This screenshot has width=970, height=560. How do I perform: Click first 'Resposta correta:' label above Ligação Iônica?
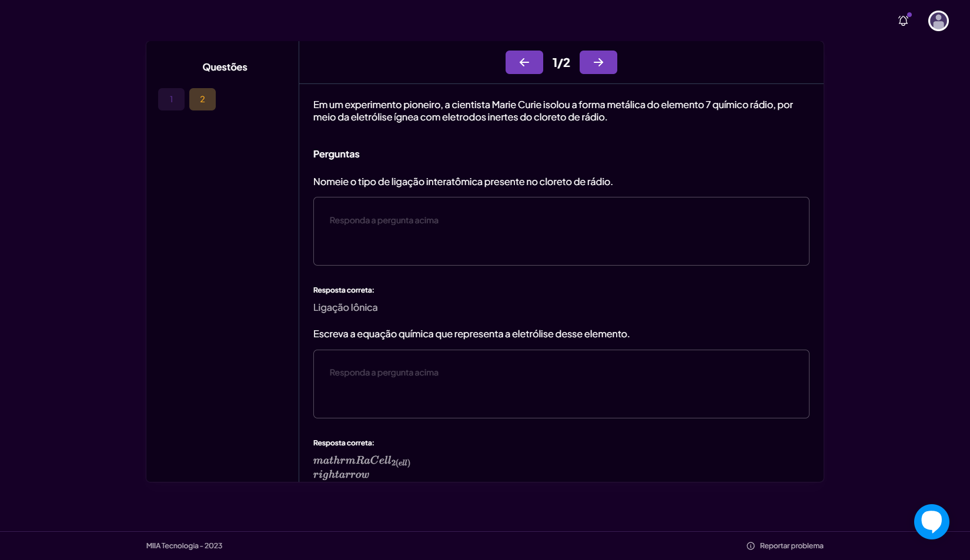[x=343, y=290]
